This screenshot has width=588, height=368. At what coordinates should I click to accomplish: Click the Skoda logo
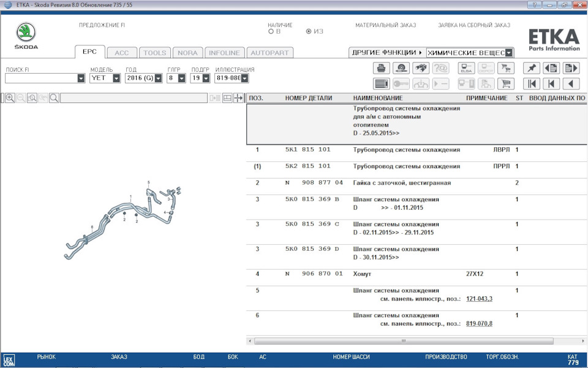pos(26,36)
